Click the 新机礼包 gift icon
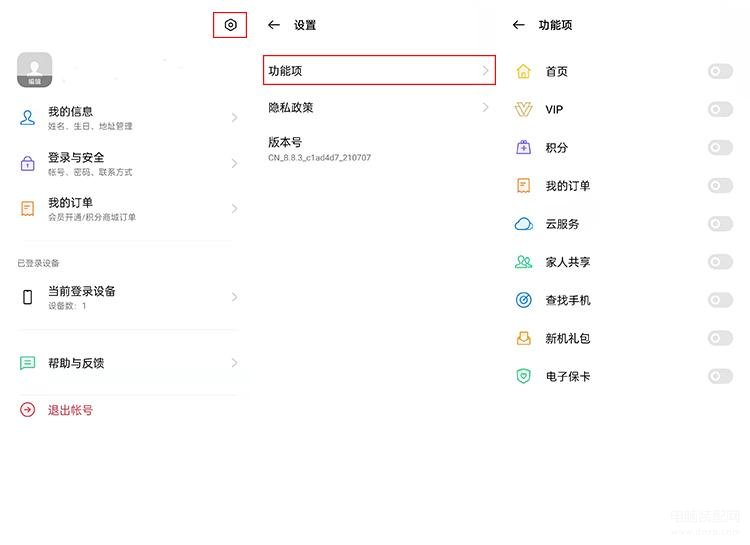 (524, 338)
